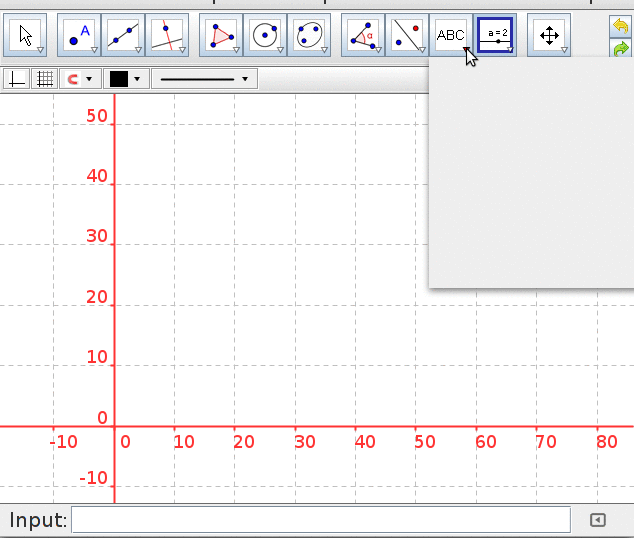634x538 pixels.
Task: Expand Move tool submenu triangle
Action: click(40, 50)
